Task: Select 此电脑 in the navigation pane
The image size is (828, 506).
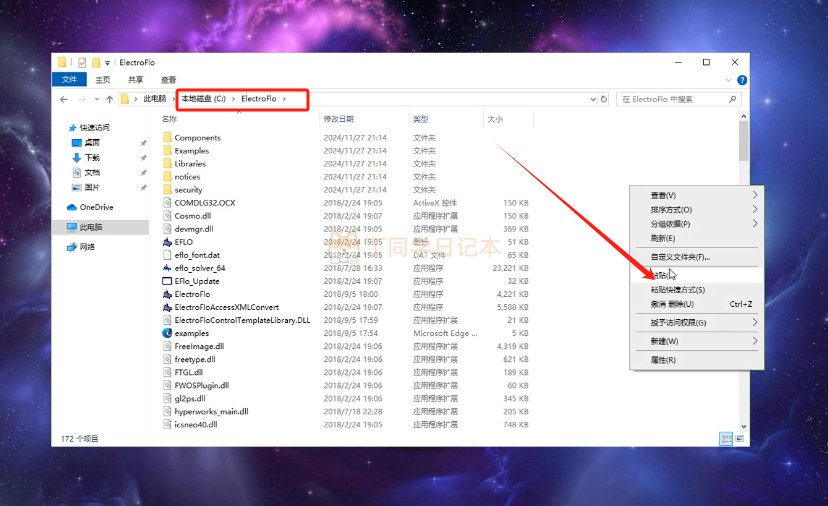Action: tap(91, 227)
